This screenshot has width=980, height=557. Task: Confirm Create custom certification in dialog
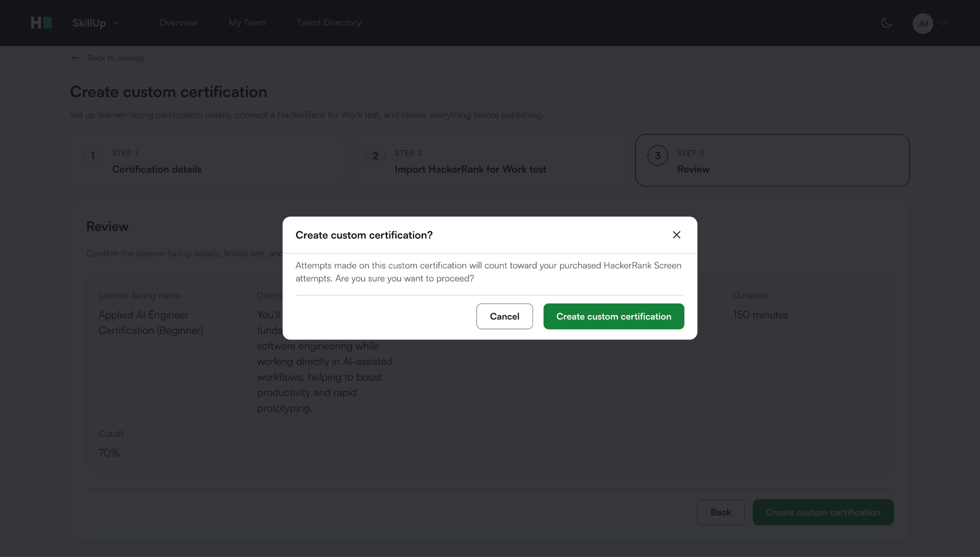(613, 317)
